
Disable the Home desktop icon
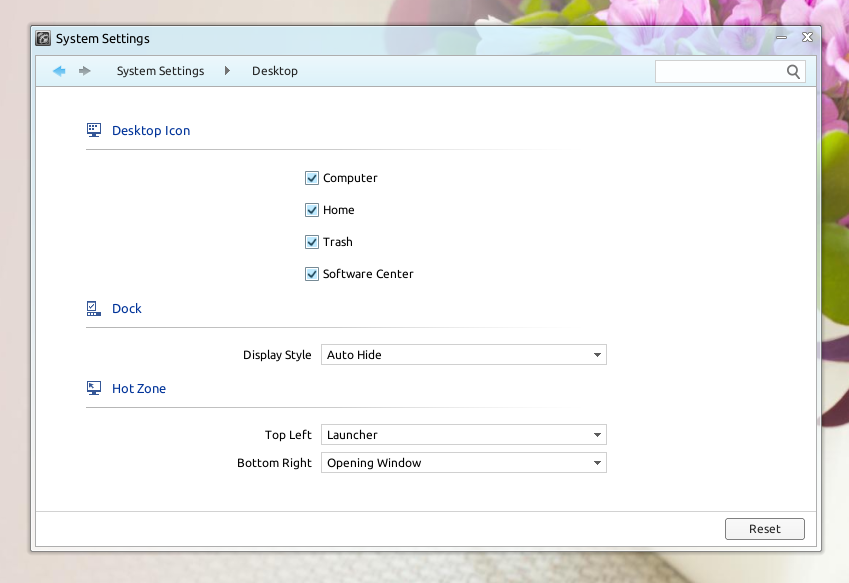tap(312, 209)
